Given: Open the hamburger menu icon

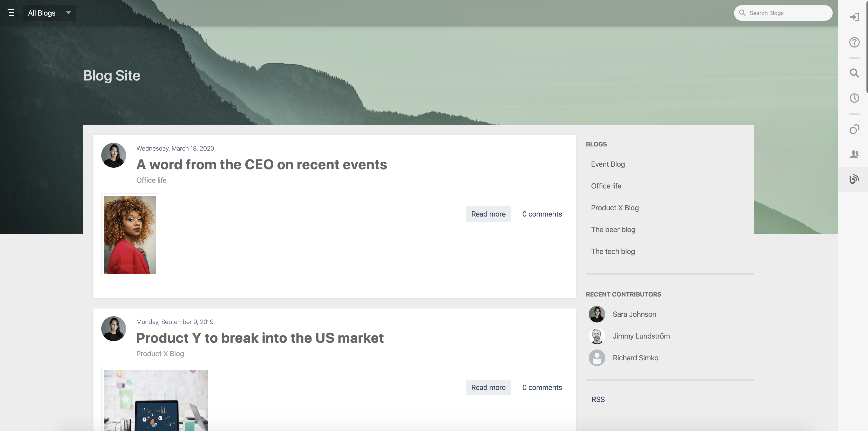Looking at the screenshot, I should [11, 13].
